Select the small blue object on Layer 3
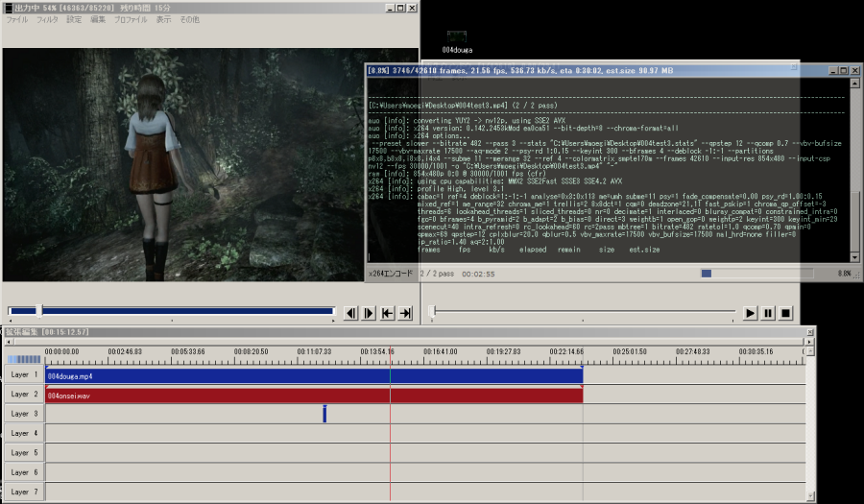Screen dimensions: 864x504 324,414
